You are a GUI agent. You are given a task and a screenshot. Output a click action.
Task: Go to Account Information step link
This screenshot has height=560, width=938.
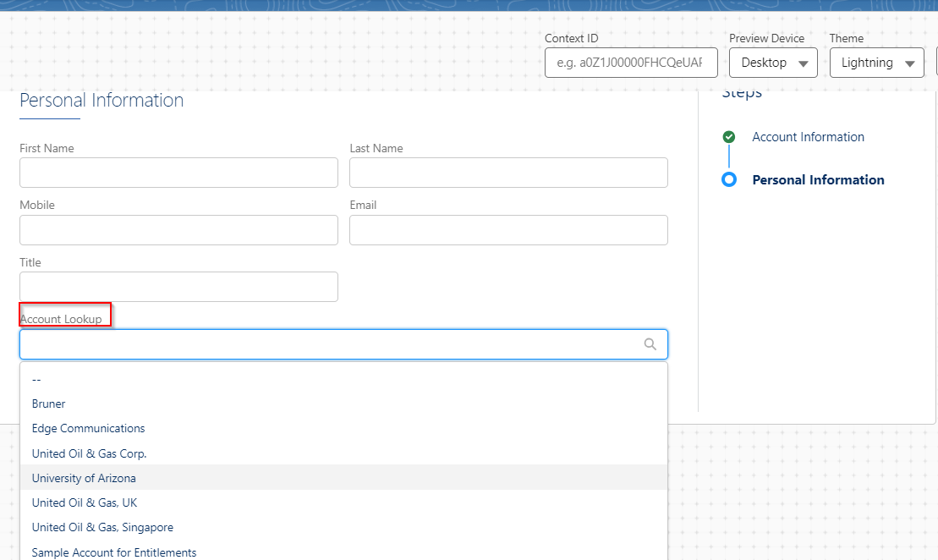click(808, 137)
